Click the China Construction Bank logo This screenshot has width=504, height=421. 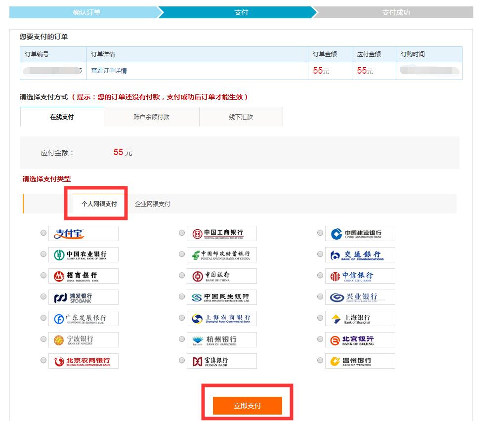point(360,234)
